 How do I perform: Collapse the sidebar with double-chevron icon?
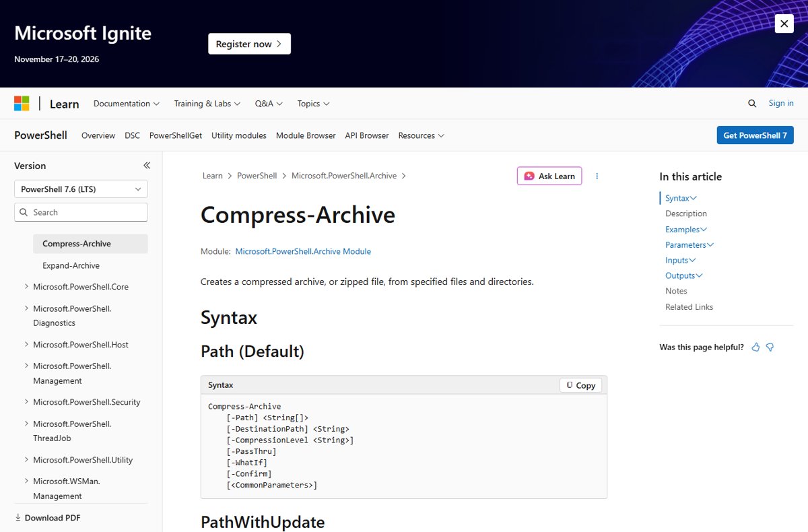[x=147, y=166]
